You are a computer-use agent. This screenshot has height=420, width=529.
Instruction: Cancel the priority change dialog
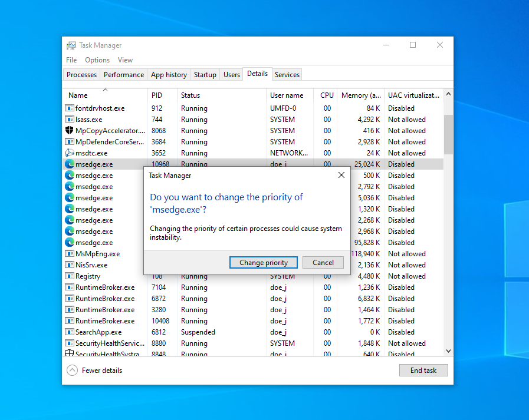point(323,263)
